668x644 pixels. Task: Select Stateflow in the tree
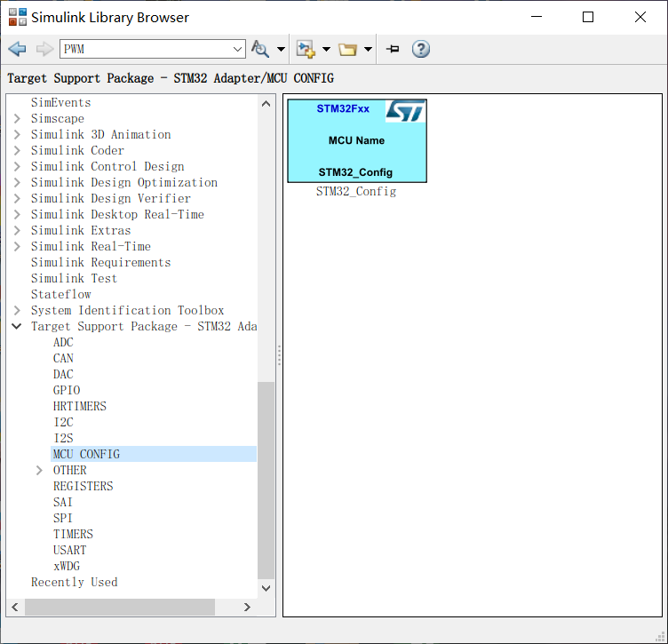click(x=61, y=294)
